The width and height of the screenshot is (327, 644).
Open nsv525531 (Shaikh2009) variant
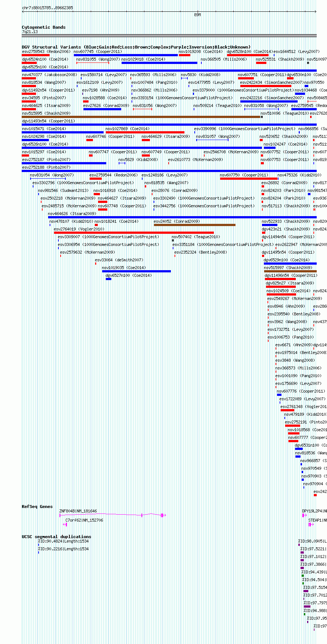point(280,60)
